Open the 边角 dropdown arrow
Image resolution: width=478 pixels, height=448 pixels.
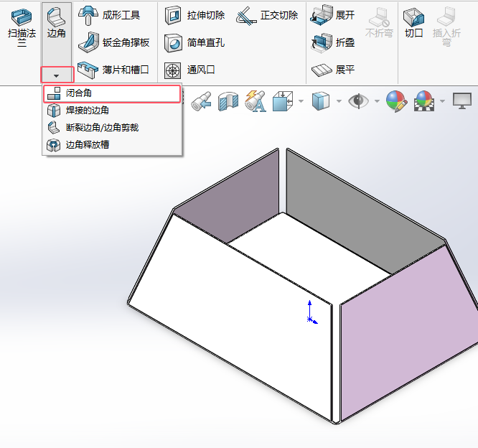point(57,75)
